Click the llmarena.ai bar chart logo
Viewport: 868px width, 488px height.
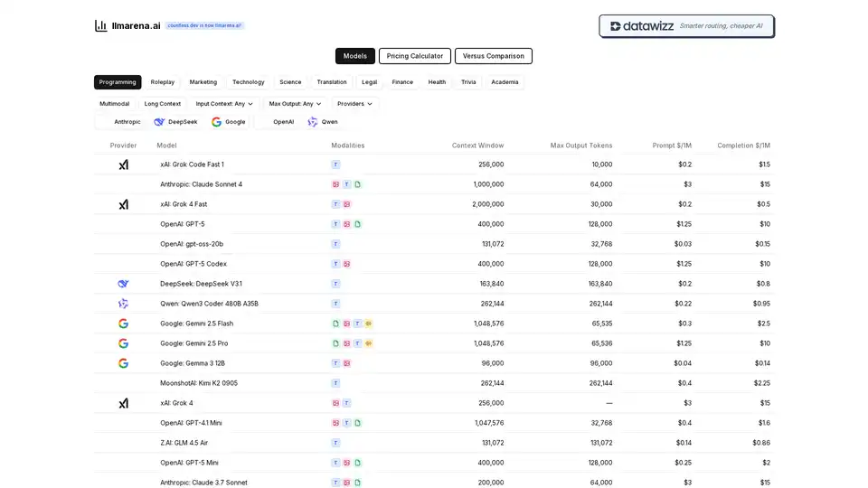[100, 25]
